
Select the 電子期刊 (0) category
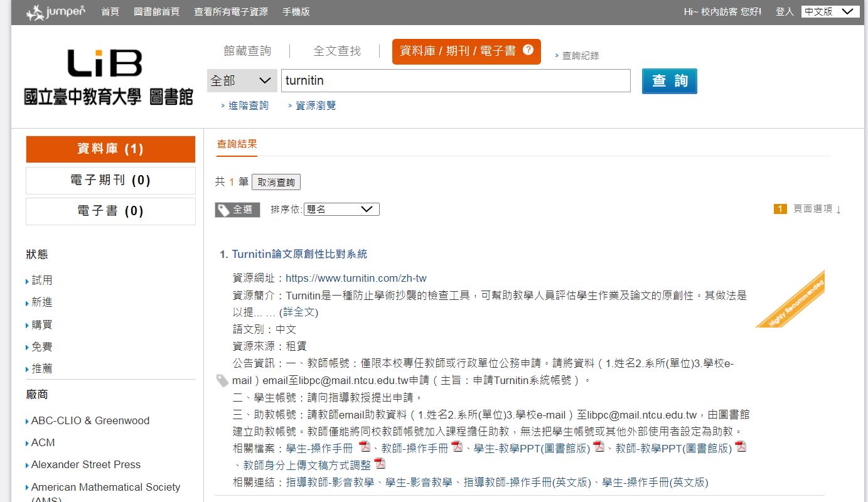coord(110,181)
